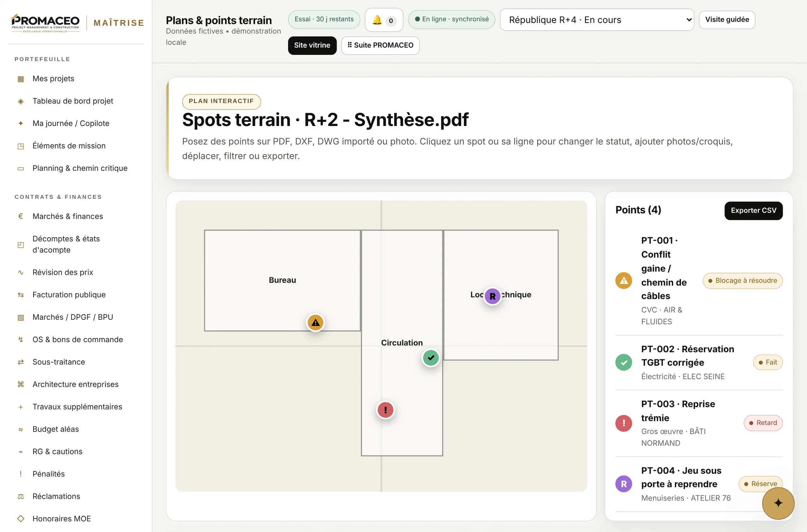Click the PT-003 red exclamation list icon
This screenshot has width=807, height=532.
pyautogui.click(x=624, y=423)
